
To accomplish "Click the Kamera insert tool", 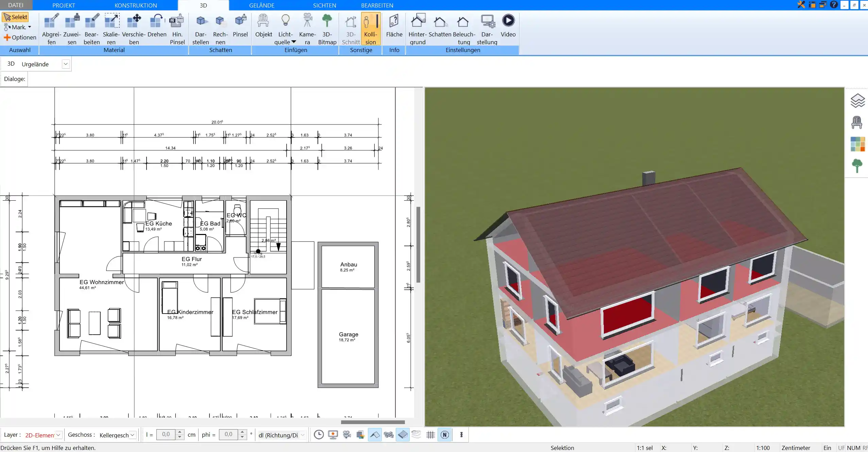I will pos(307,29).
